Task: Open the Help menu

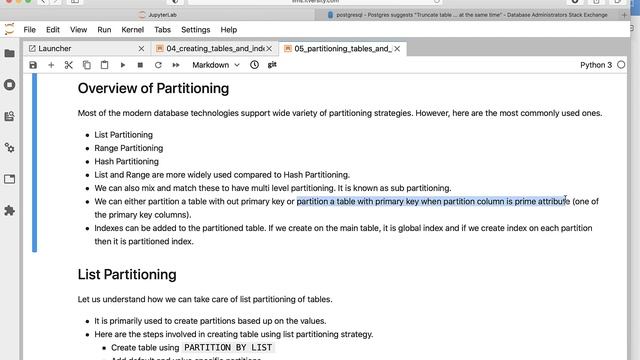Action: 229,30
